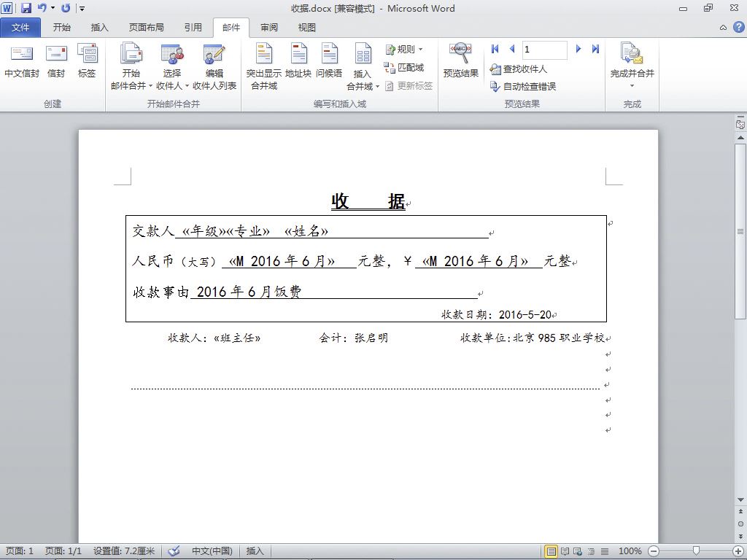This screenshot has width=747, height=560.
Task: Switch to the View (视图) tab
Action: pos(307,28)
